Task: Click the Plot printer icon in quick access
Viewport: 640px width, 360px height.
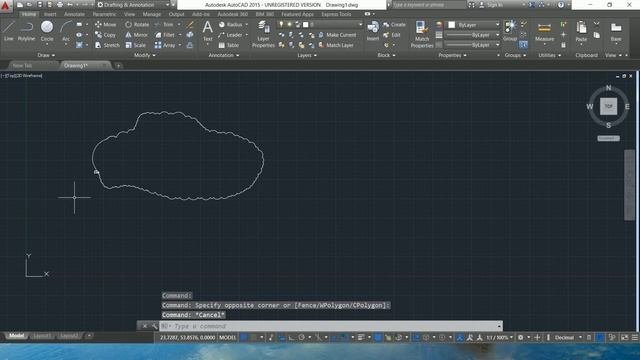Action: point(60,5)
